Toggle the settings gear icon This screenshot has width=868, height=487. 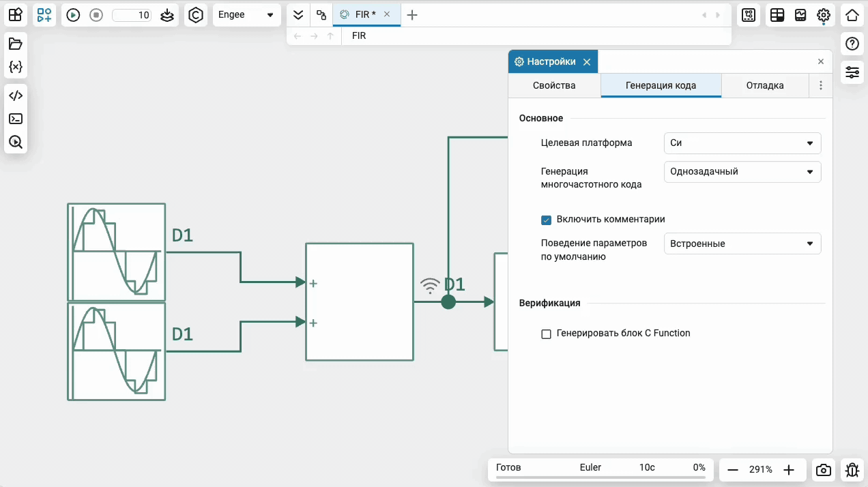pyautogui.click(x=824, y=15)
